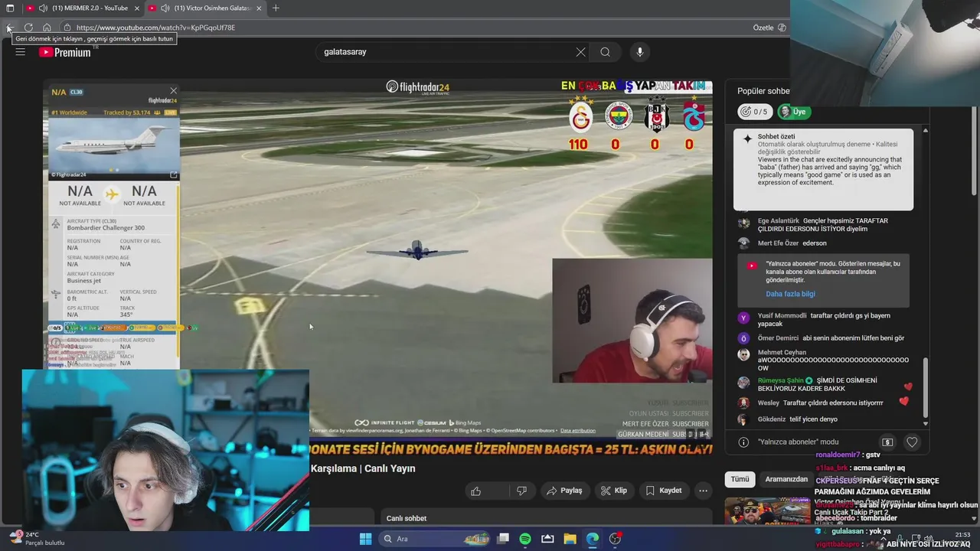Open Ege Aslantürk's chat message author
The width and height of the screenshot is (980, 551).
(x=778, y=221)
